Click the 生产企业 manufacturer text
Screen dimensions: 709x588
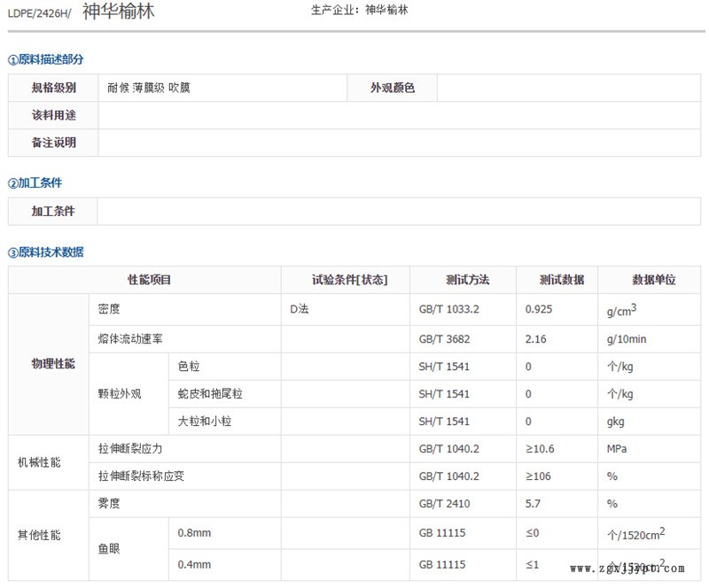[360, 11]
